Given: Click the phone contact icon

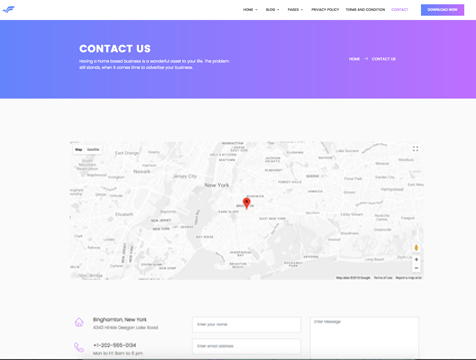Looking at the screenshot, I should point(79,347).
